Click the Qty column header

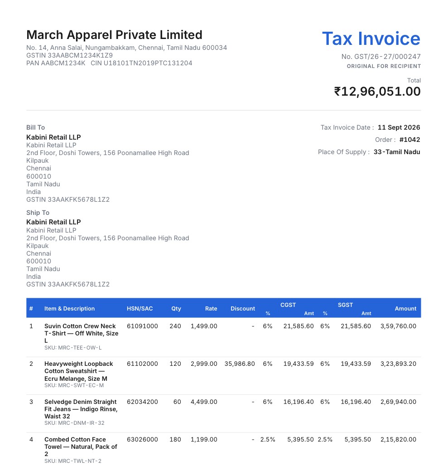(x=176, y=308)
